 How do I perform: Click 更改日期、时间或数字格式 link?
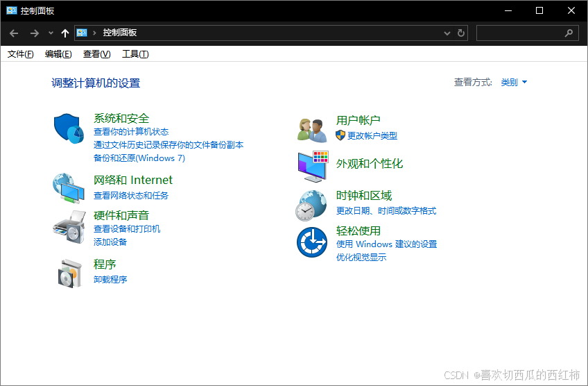pos(386,211)
